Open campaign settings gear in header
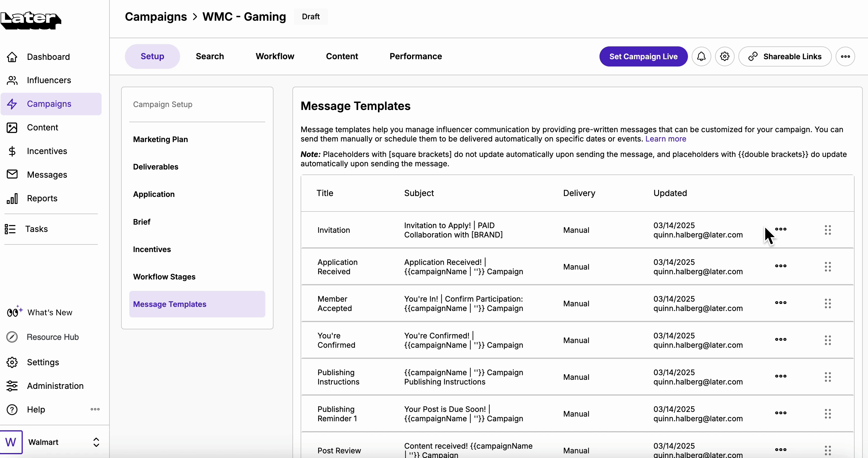Image resolution: width=868 pixels, height=458 pixels. pyautogui.click(x=724, y=57)
